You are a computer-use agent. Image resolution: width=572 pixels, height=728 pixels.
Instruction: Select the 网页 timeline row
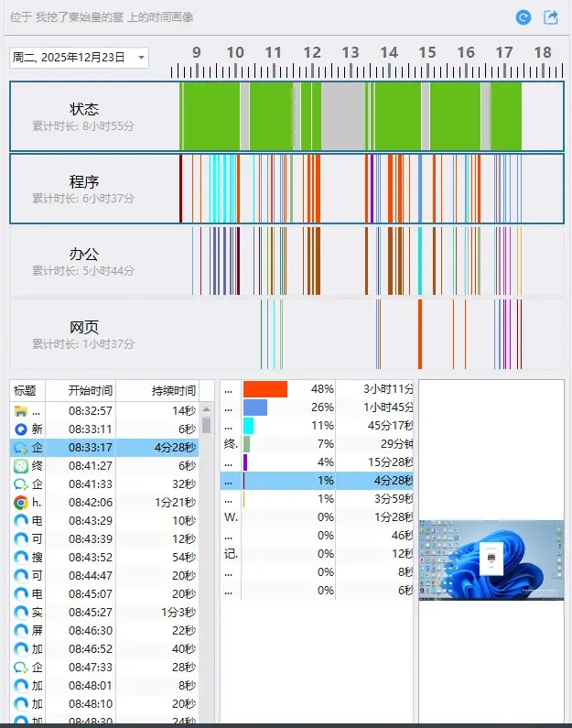(286, 334)
